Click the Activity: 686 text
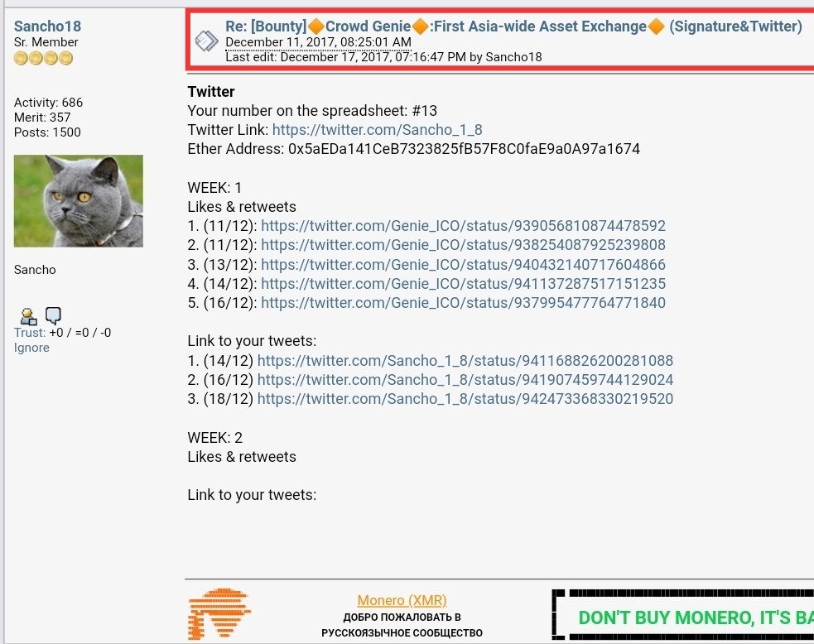Image resolution: width=814 pixels, height=644 pixels. [48, 103]
